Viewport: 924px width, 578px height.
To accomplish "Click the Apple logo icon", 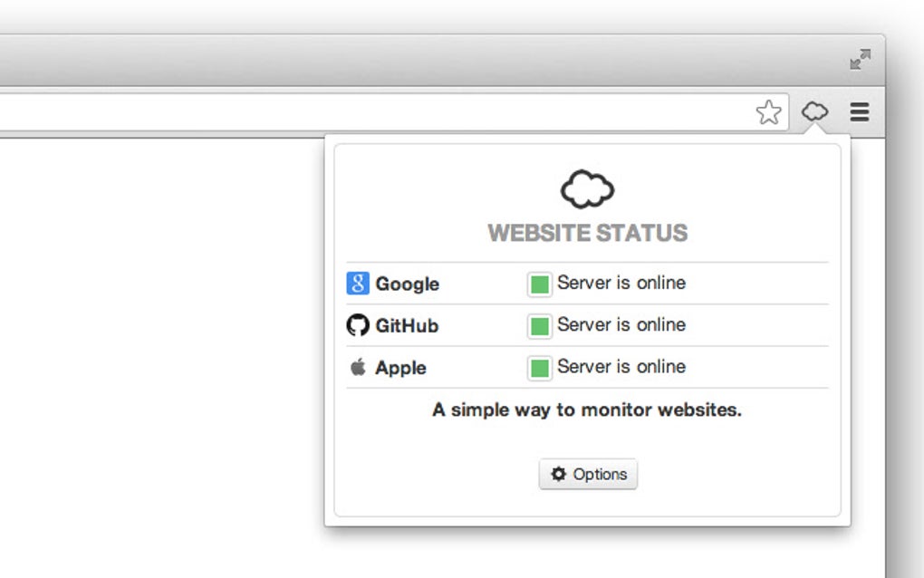I will pyautogui.click(x=357, y=367).
